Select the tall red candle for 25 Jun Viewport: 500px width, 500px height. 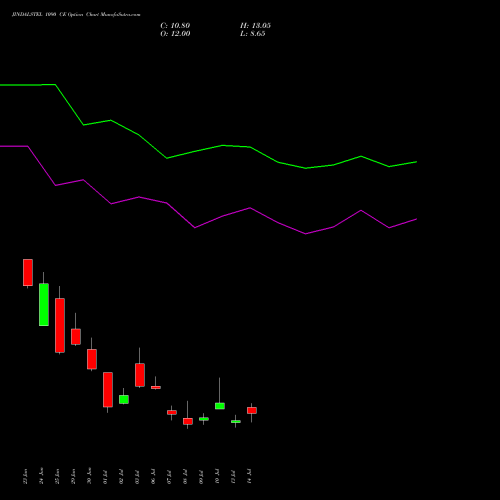pyautogui.click(x=60, y=325)
